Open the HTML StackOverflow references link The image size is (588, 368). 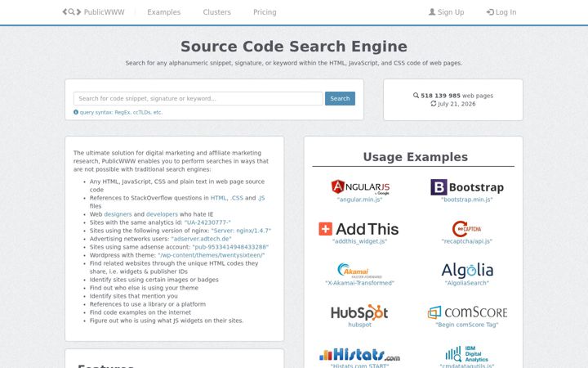click(219, 198)
